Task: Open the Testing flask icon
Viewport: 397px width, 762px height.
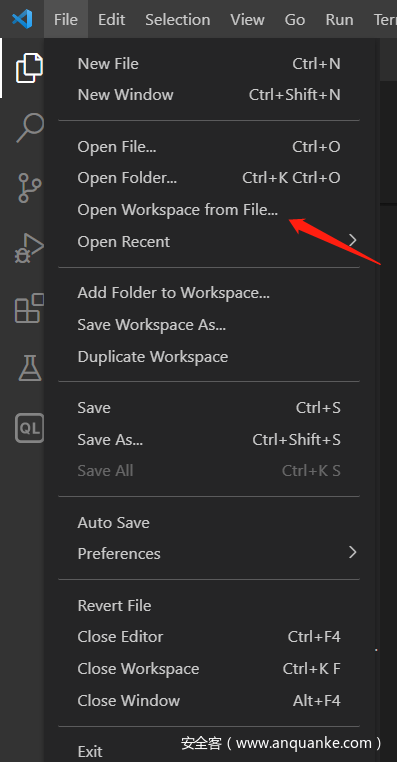Action: [30, 368]
